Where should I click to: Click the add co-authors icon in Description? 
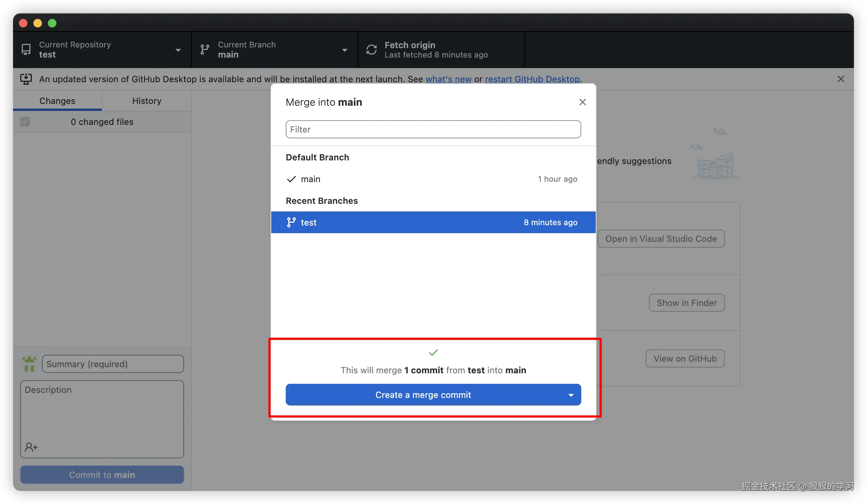tap(31, 447)
